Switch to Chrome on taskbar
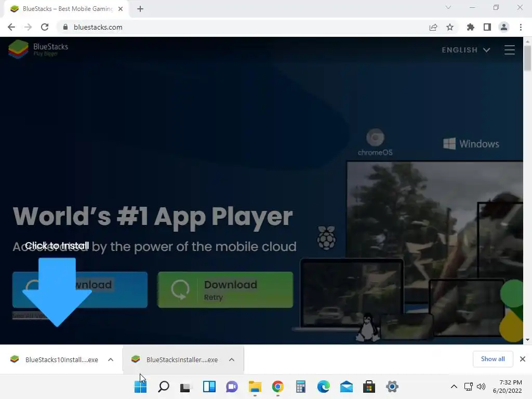This screenshot has height=399, width=532. click(x=277, y=387)
